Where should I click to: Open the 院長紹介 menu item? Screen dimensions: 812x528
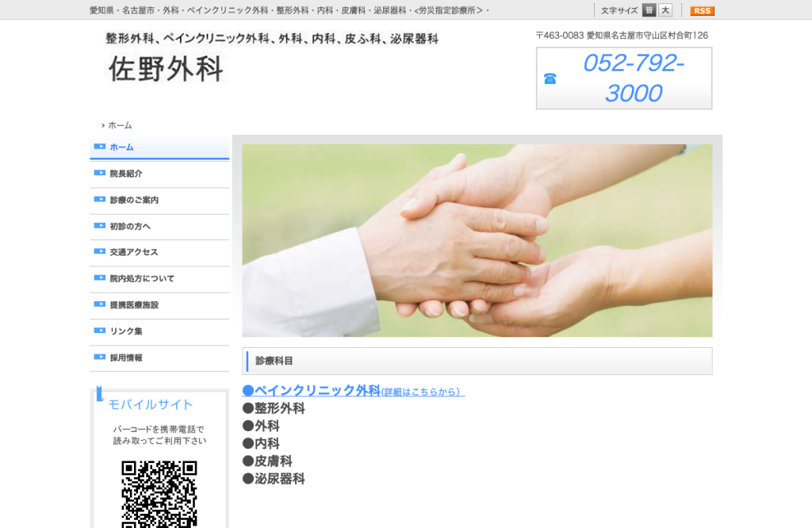[159, 174]
